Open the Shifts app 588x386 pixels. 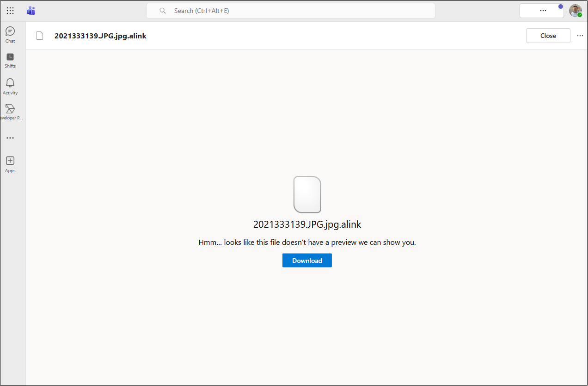click(x=10, y=60)
